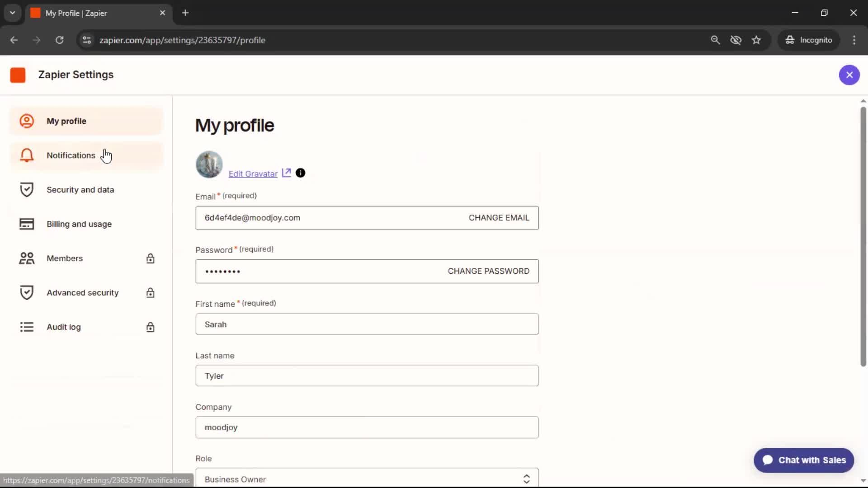
Task: Click the Security and data shield icon
Action: pyautogui.click(x=27, y=190)
